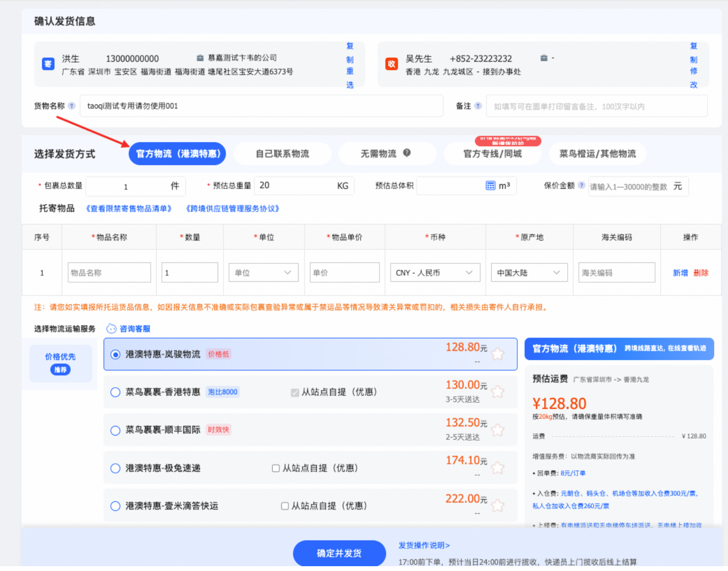Click the help icon next to 保价金额
Viewport: 728px width, 571px height.
(582, 185)
